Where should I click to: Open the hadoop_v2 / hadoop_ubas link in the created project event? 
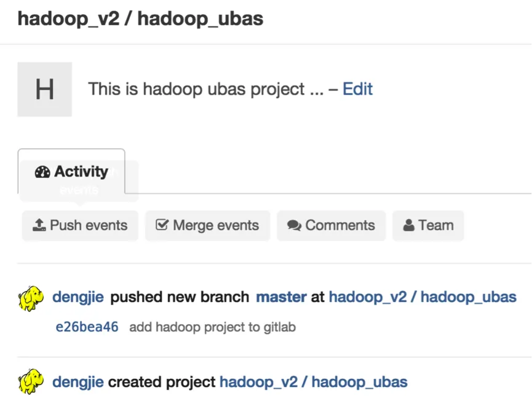[x=313, y=382]
